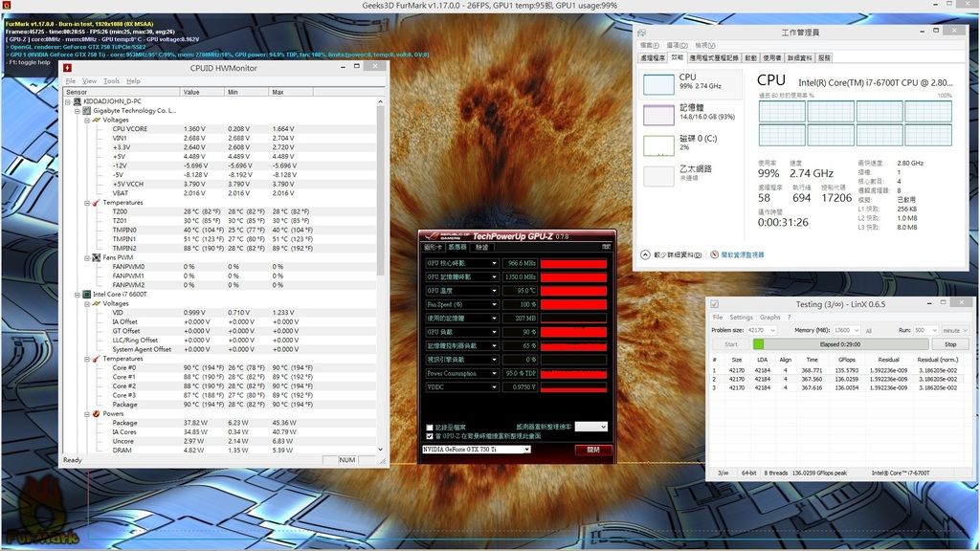Image resolution: width=980 pixels, height=551 pixels.
Task: Click the HWMonitor app icon in its title bar
Action: pos(68,68)
